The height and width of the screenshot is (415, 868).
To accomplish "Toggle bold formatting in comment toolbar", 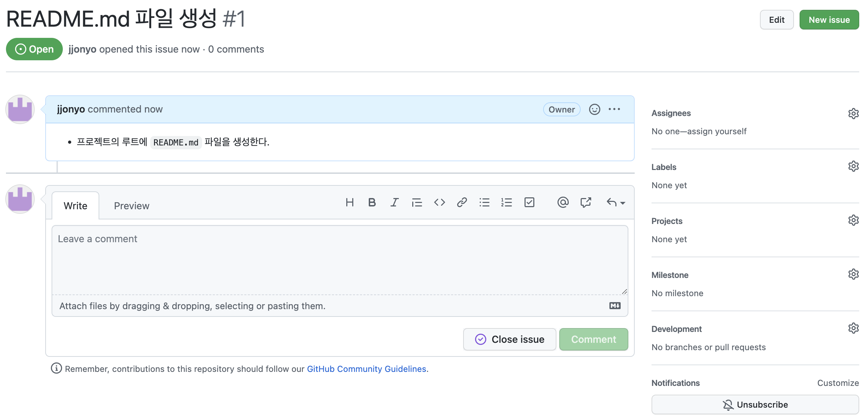I will tap(372, 203).
